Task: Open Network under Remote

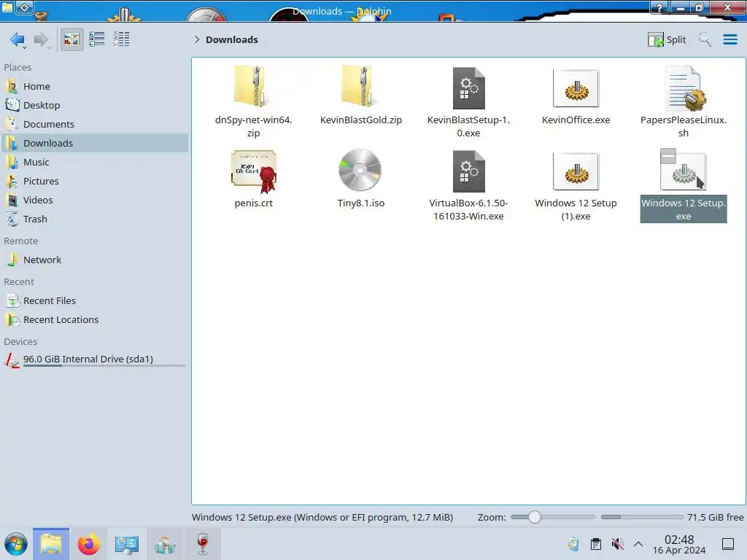Action: (x=94, y=260)
